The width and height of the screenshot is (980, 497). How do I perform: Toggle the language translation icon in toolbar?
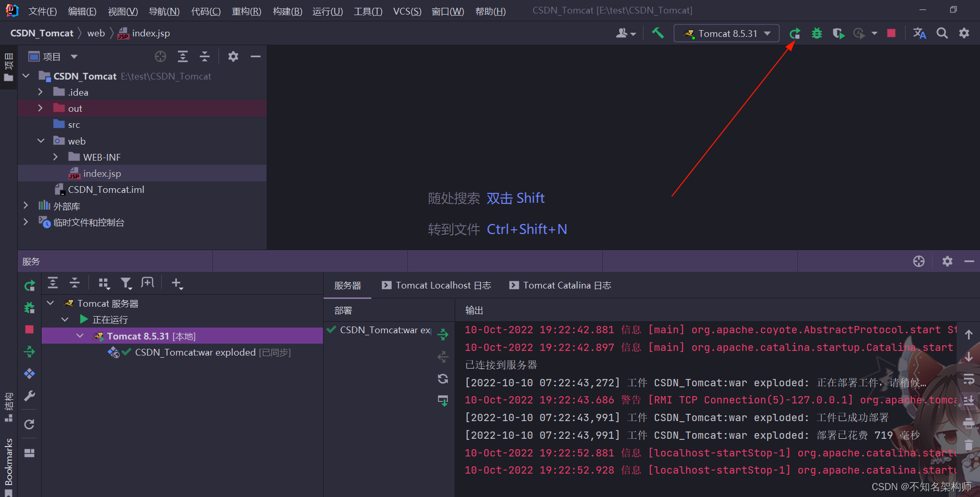[x=920, y=33]
